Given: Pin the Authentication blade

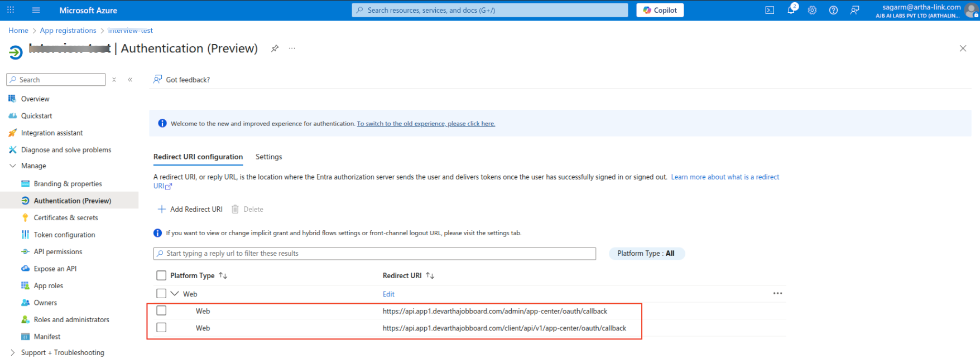Looking at the screenshot, I should pos(275,48).
